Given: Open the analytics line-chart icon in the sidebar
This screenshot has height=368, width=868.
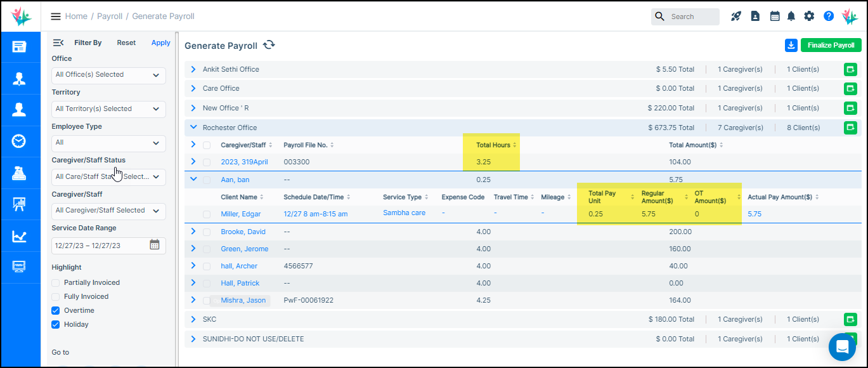Looking at the screenshot, I should (x=20, y=236).
